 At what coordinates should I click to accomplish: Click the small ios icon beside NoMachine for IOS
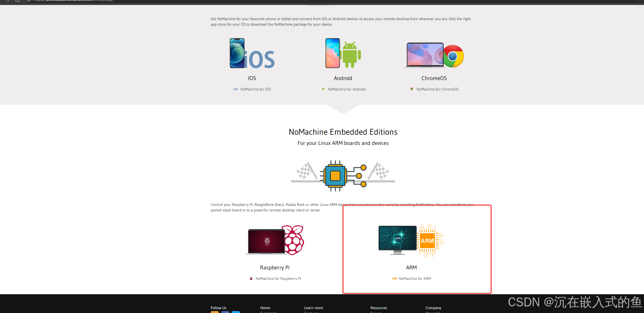(236, 89)
